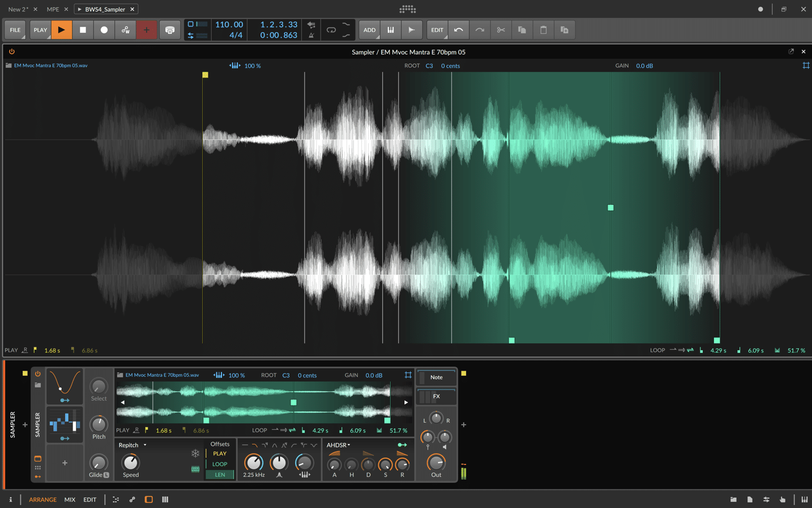812x508 pixels.
Task: Toggle sampler editor power button
Action: (x=11, y=51)
